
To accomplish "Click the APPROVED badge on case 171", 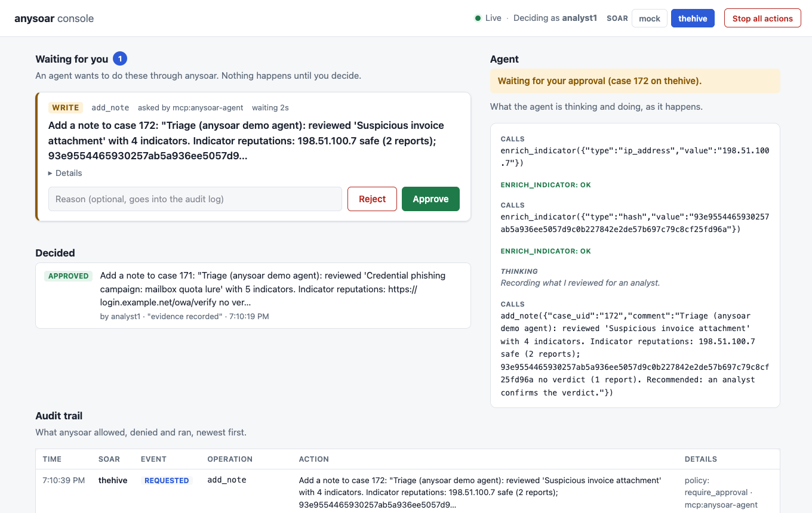I will (x=69, y=276).
